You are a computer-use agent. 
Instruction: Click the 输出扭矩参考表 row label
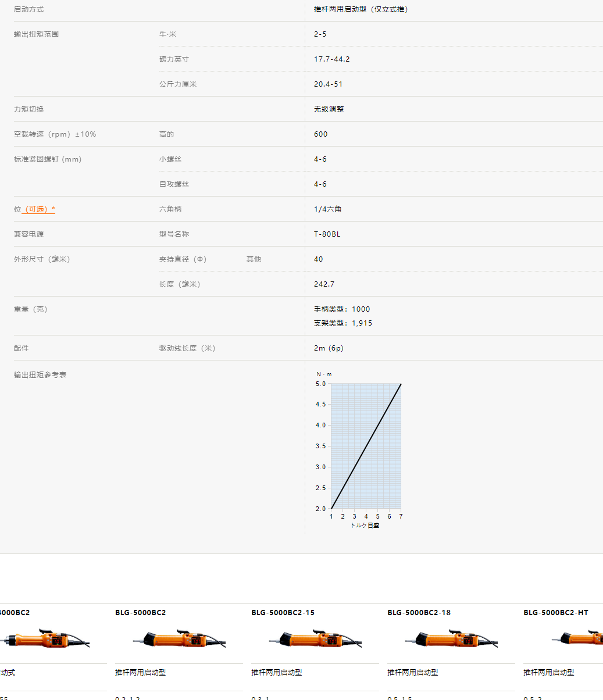pyautogui.click(x=40, y=375)
